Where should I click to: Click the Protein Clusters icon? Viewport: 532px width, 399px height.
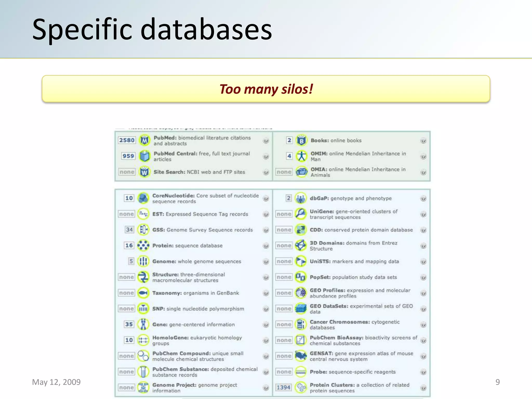point(301,388)
